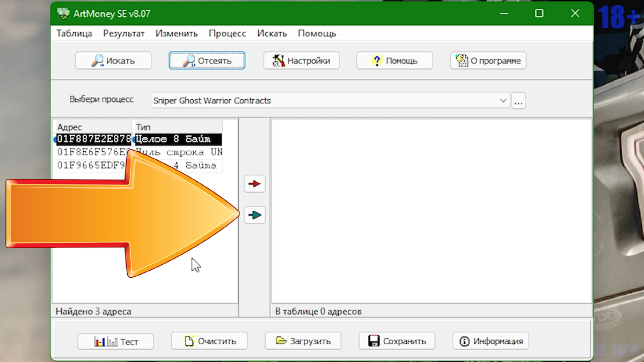Screen dimensions: 644x362
Task: Maximize the ArtMoney window
Action: coord(539,13)
